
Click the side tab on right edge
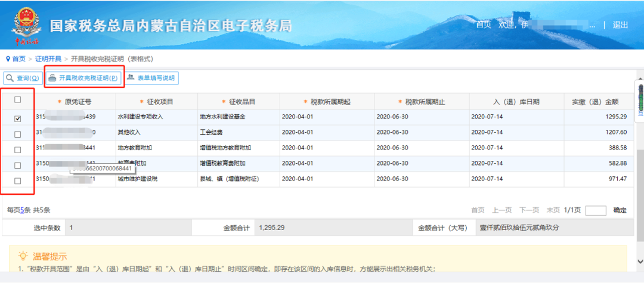pos(639,101)
